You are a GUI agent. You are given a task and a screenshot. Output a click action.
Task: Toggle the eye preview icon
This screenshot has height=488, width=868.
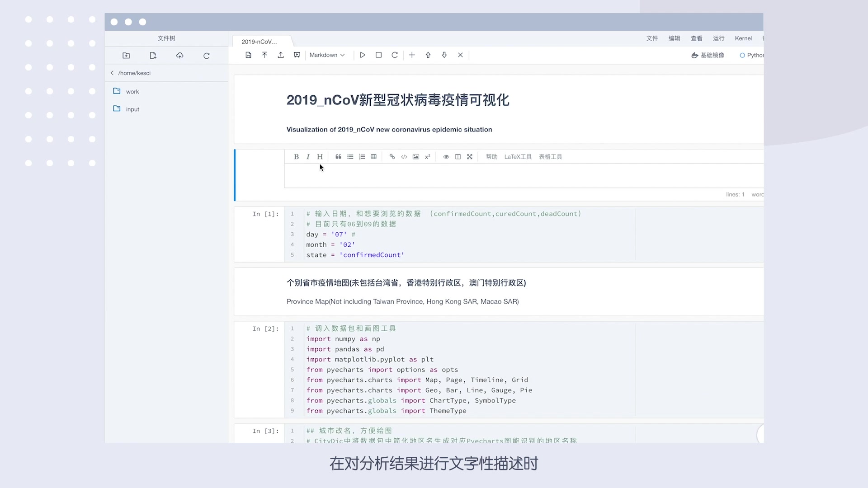(446, 156)
